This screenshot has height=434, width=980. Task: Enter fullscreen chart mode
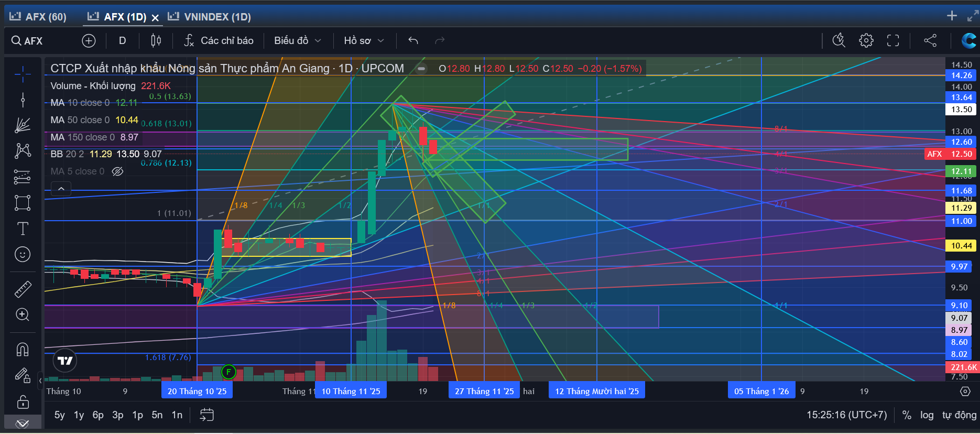point(893,40)
